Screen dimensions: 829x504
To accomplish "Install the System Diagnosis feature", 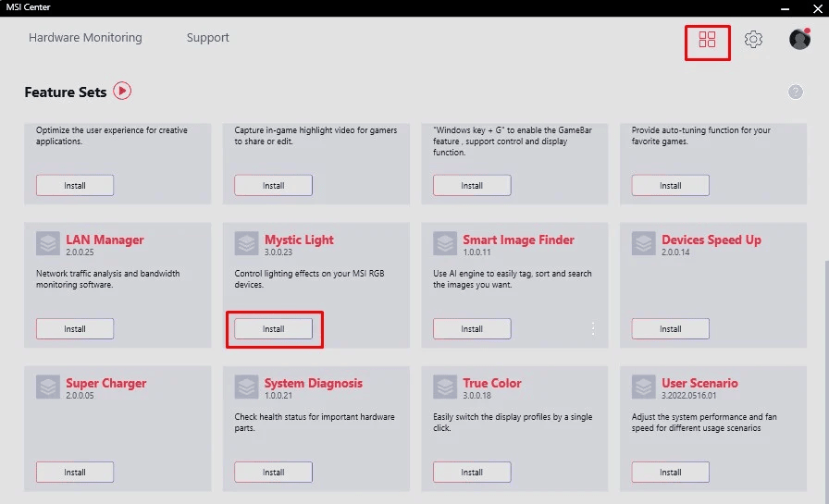I will click(x=273, y=472).
